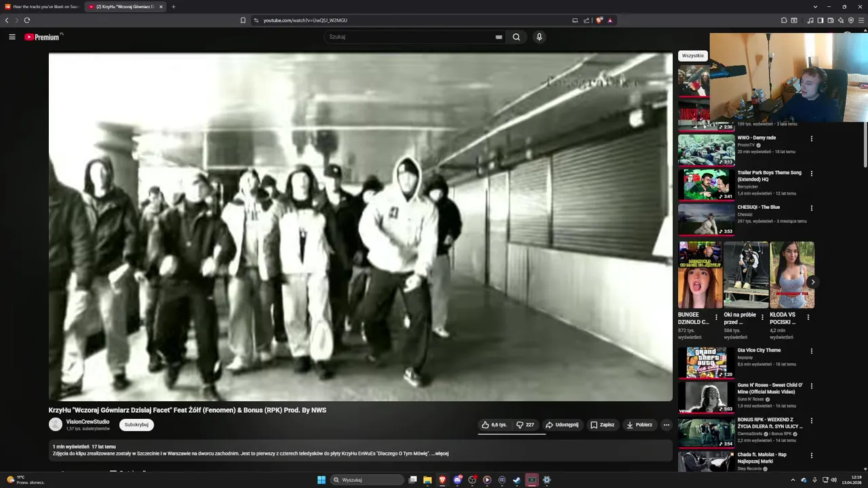This screenshot has height=488, width=868.
Task: Start voice search with the microphone icon
Action: [539, 37]
